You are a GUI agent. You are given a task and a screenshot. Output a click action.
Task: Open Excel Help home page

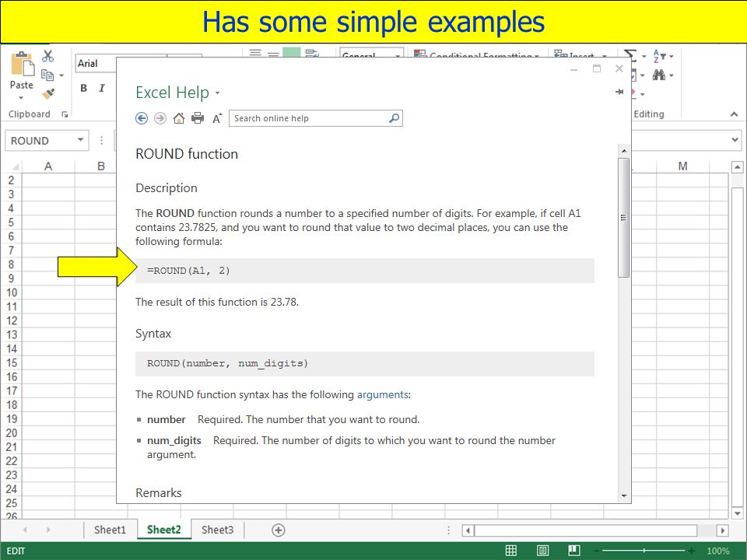[179, 118]
